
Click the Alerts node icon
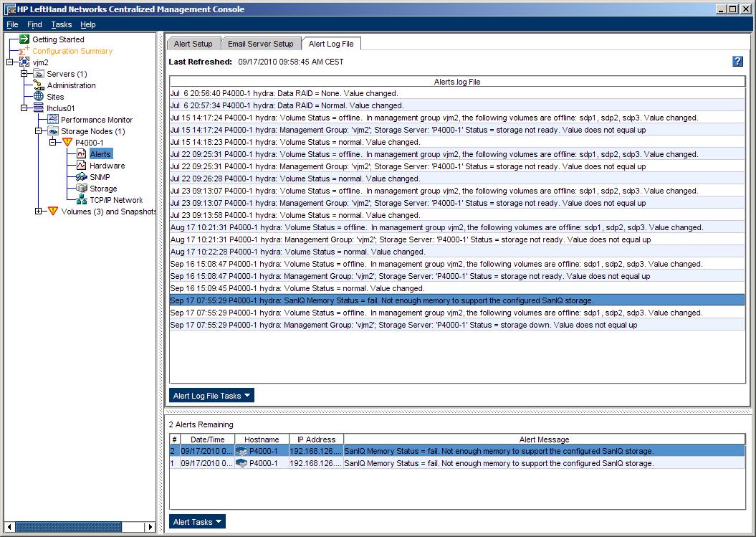(82, 154)
